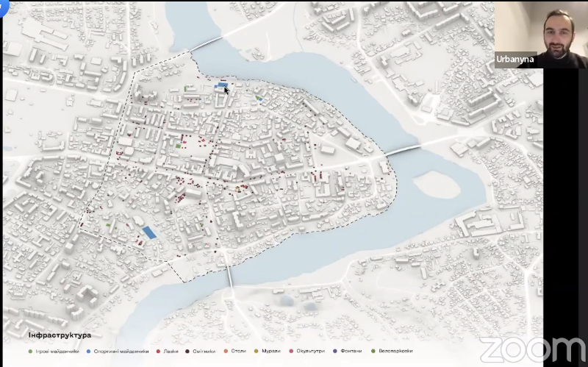Select the eastern bridge crossing the river
The width and height of the screenshot is (588, 367).
[401, 149]
